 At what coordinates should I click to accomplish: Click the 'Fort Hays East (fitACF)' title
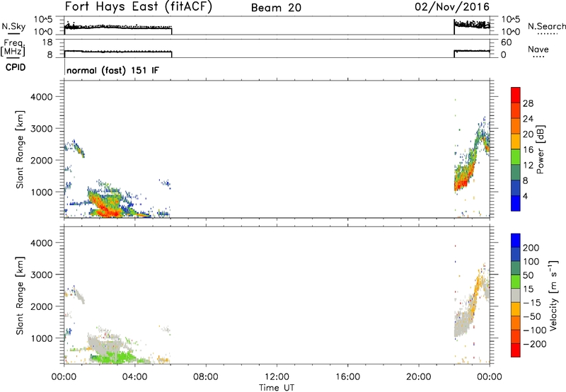click(138, 6)
